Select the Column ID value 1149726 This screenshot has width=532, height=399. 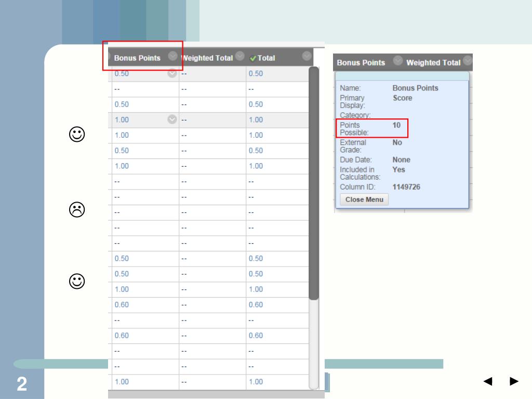(x=406, y=187)
